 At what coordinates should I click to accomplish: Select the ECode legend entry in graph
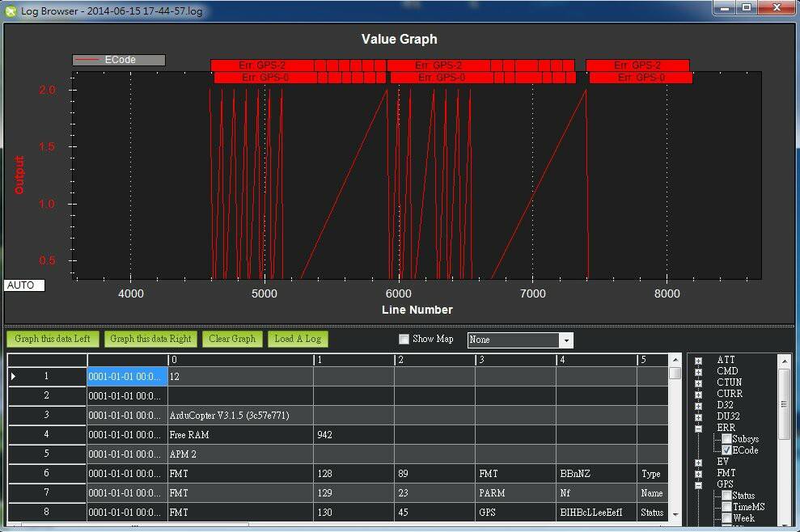point(119,60)
